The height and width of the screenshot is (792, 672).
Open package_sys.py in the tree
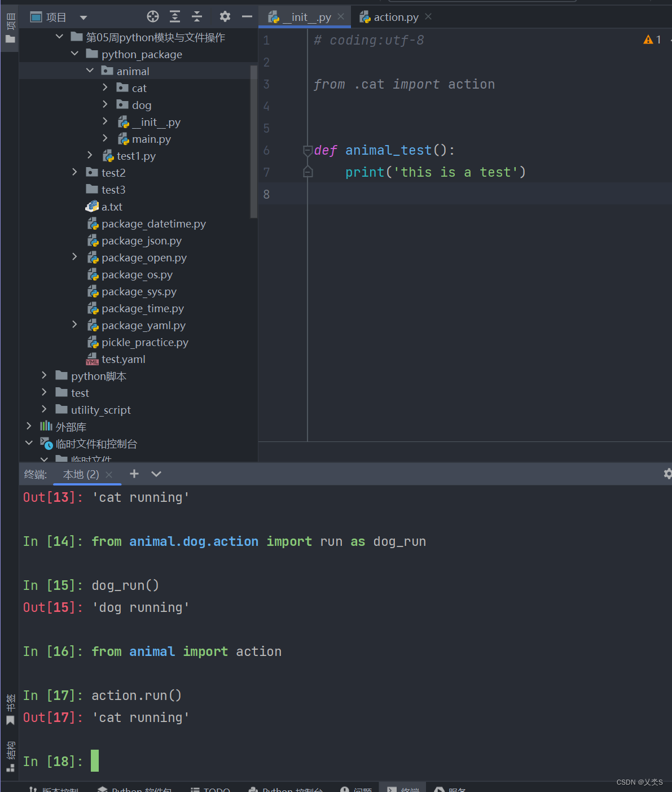tap(139, 291)
